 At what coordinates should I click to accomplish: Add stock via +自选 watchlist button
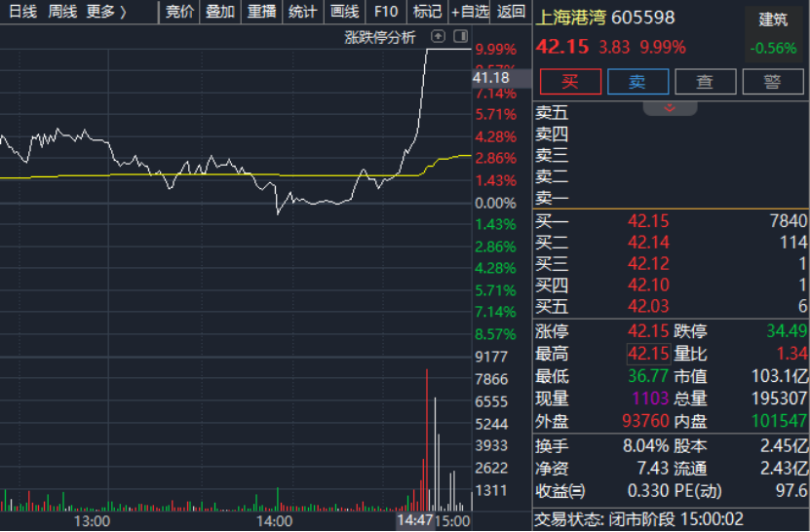tap(470, 12)
